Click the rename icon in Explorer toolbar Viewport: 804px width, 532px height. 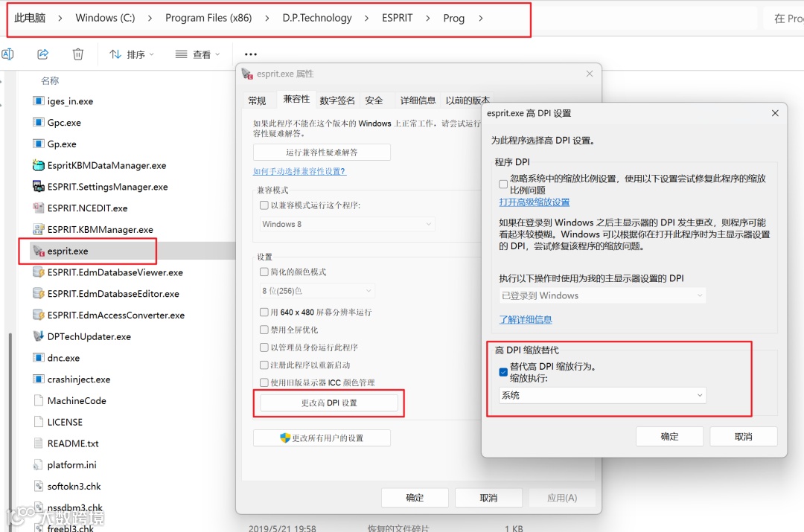[x=7, y=54]
